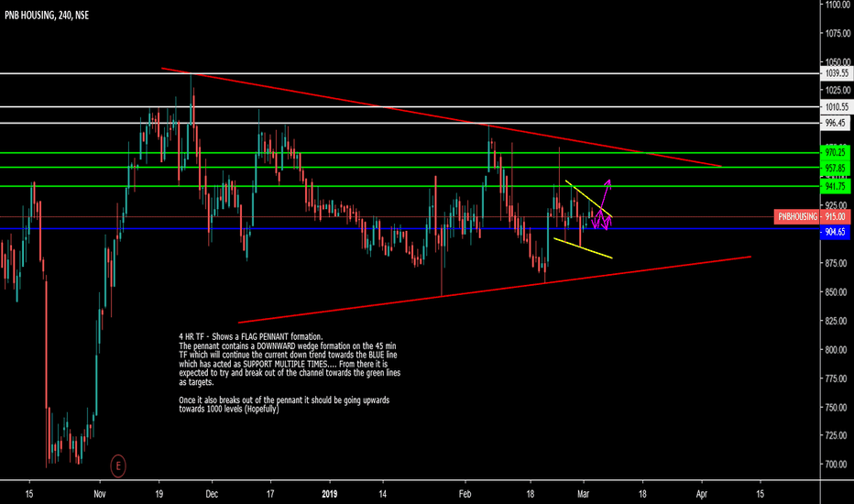
Task: Select the lower yellow wedge trendline
Action: coord(583,248)
